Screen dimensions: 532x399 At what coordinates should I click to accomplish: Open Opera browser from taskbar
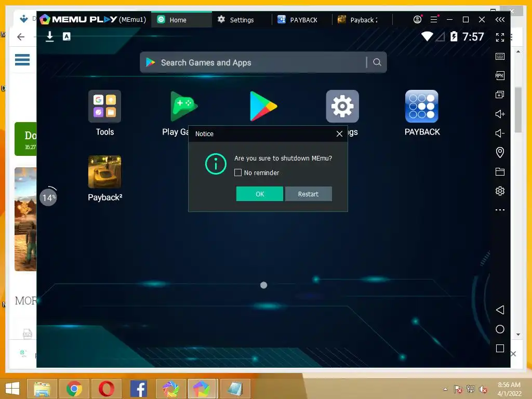(x=106, y=389)
